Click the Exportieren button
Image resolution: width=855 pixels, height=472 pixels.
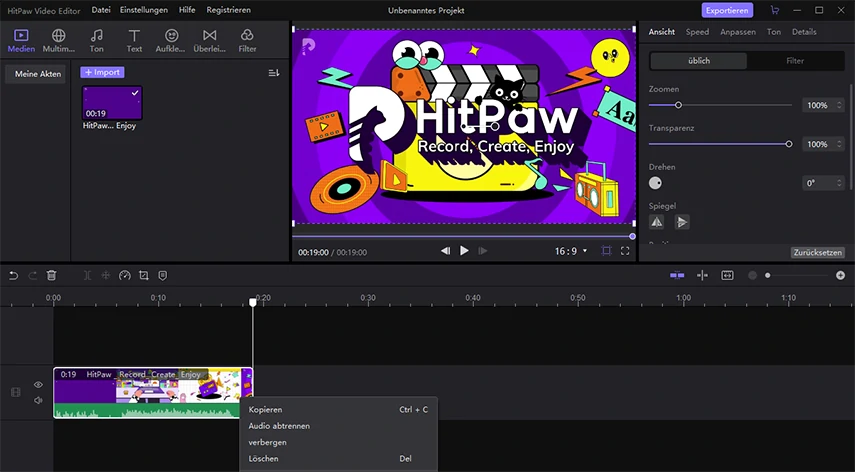[727, 10]
